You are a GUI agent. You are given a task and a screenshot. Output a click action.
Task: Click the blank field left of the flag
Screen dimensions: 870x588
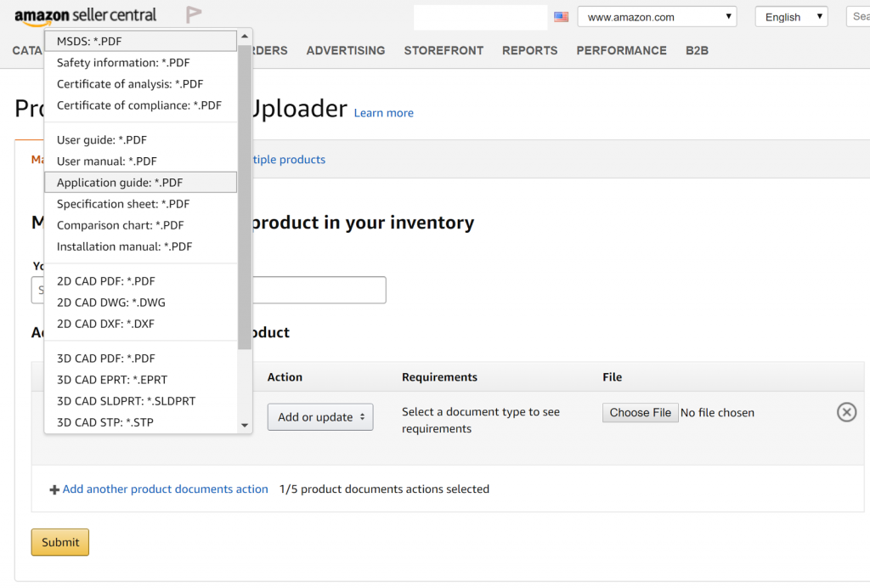point(481,17)
